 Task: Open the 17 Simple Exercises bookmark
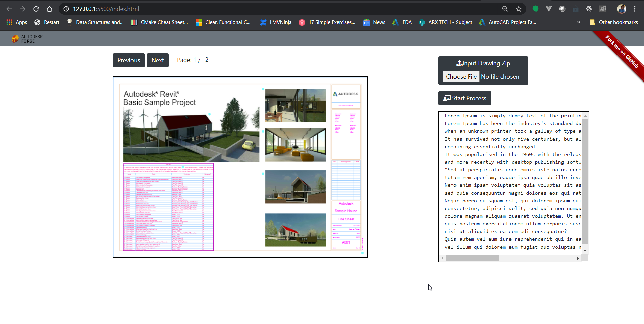(327, 22)
